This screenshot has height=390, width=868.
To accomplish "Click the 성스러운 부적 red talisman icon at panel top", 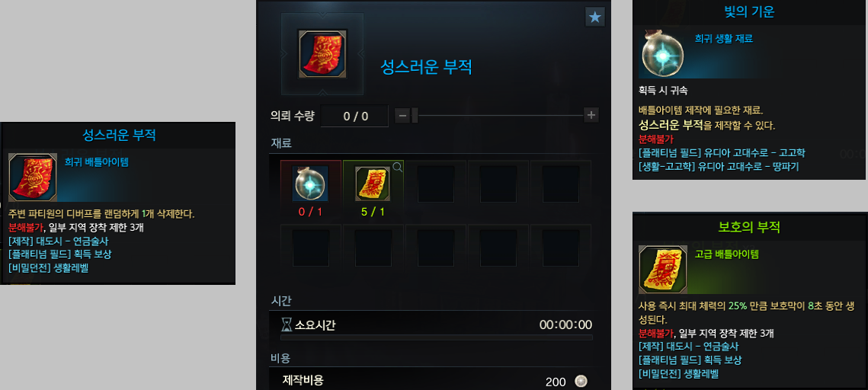I will pyautogui.click(x=322, y=53).
